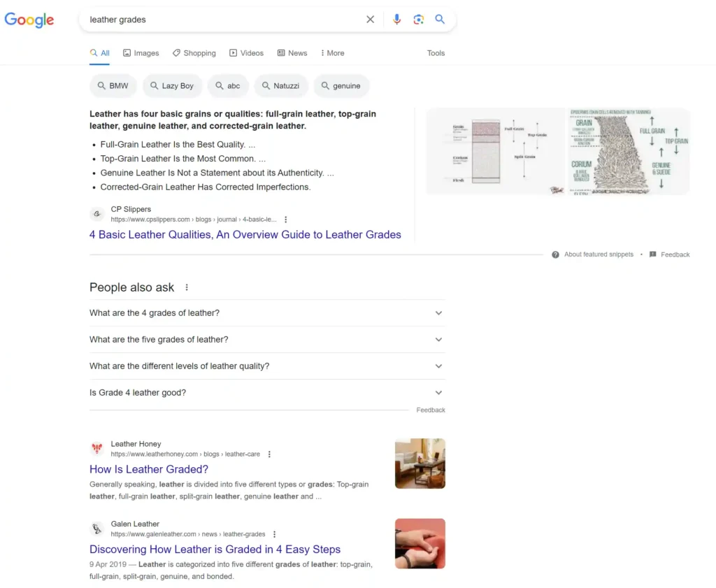716x588 pixels.
Task: Expand 'What are the five grades of leather?'
Action: (267, 340)
